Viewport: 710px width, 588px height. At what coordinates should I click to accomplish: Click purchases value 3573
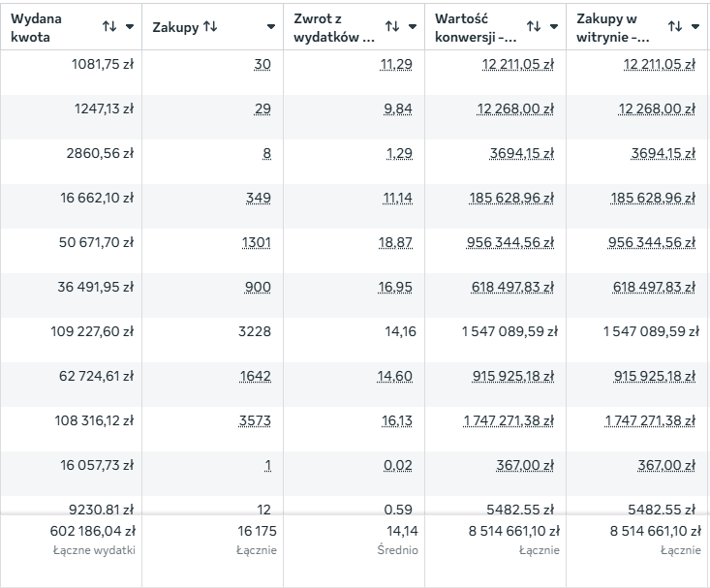[x=256, y=420]
